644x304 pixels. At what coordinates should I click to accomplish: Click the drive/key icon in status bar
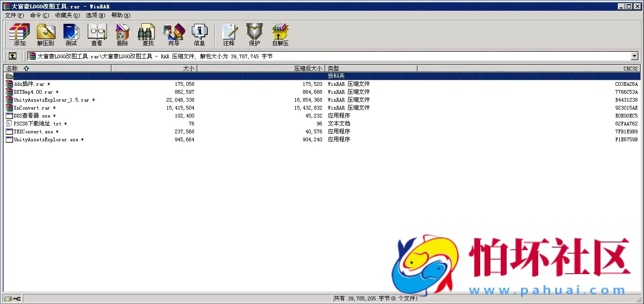tap(12, 298)
